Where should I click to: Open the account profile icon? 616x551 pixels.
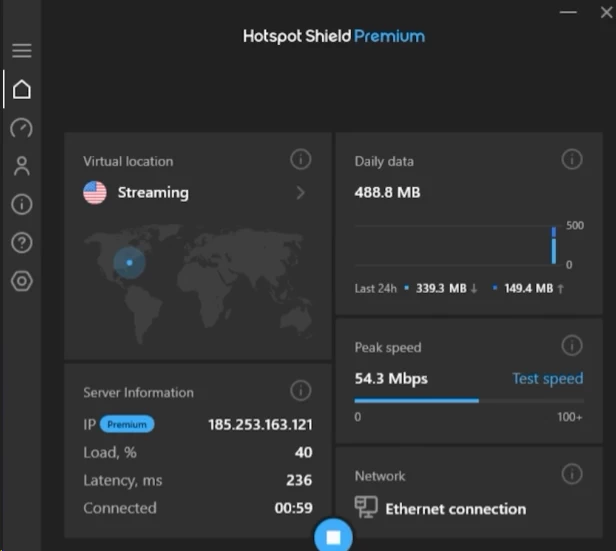tap(22, 166)
